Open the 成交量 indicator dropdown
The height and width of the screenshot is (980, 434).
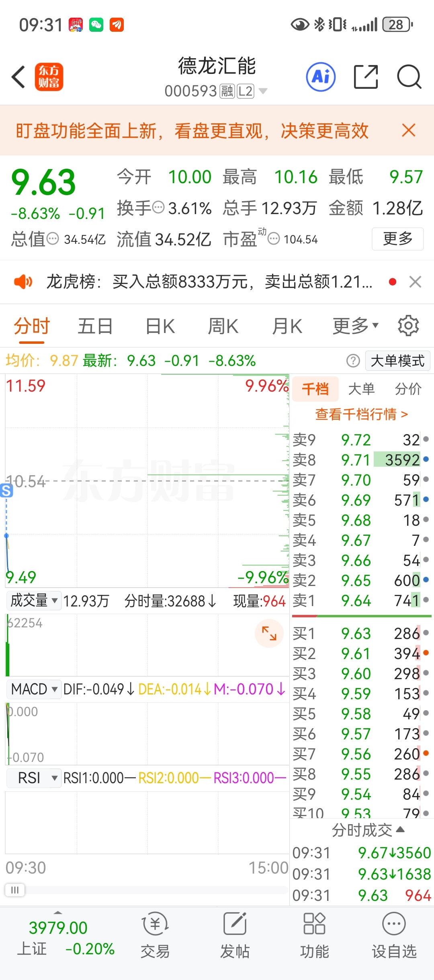point(34,601)
